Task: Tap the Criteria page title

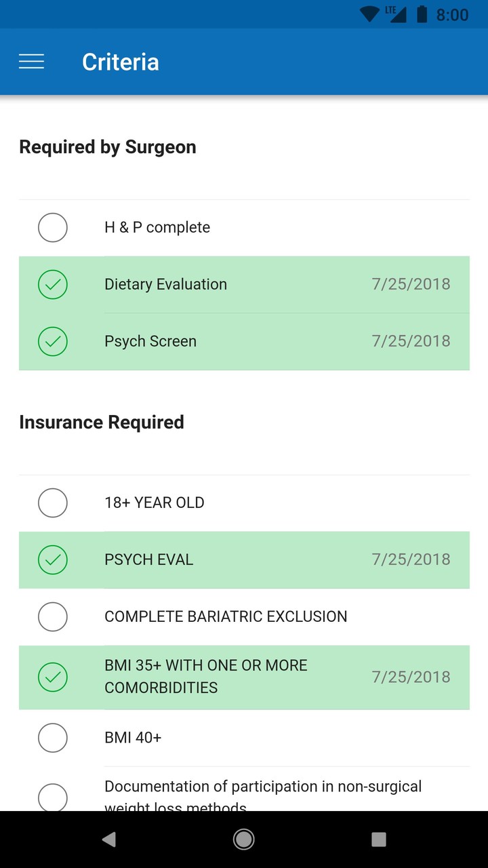Action: pos(121,62)
